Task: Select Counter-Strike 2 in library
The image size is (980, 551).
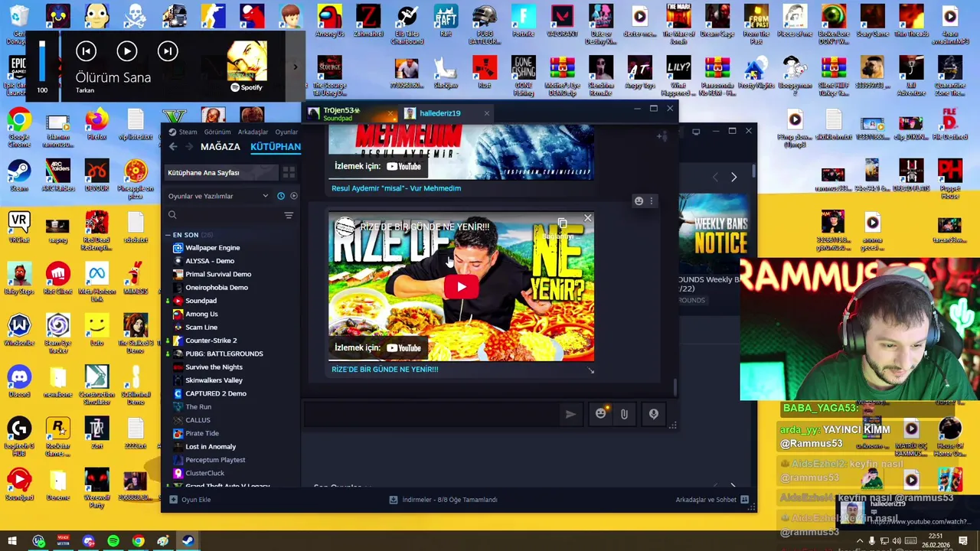Action: tap(211, 341)
